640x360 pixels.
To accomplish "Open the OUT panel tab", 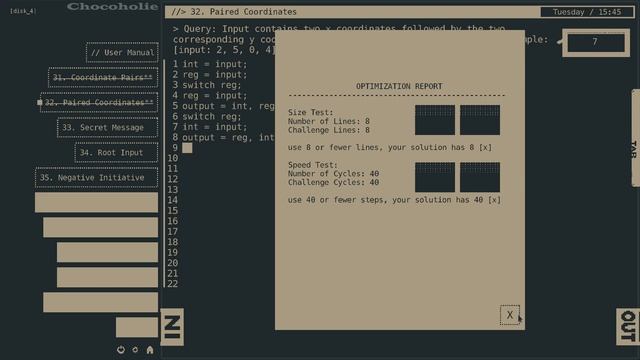I will click(x=628, y=327).
